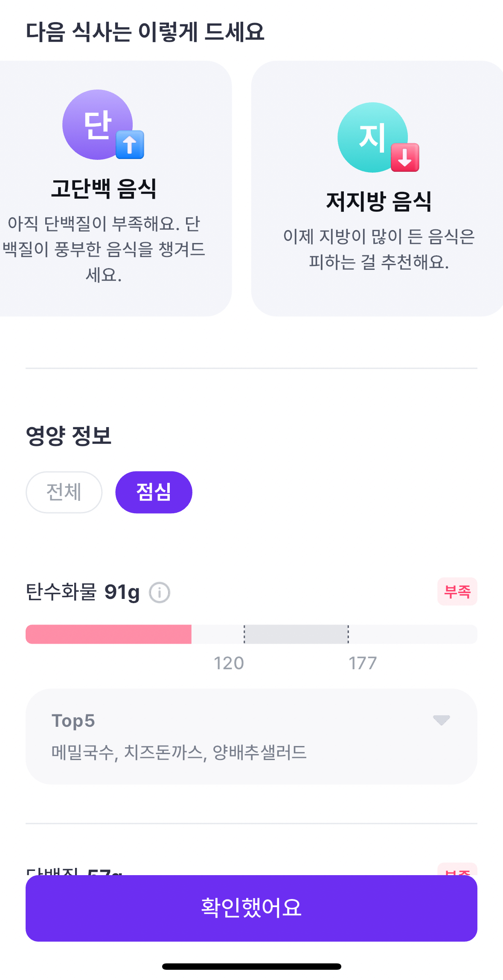This screenshot has height=980, width=503.
Task: Tap the teal 지 fat icon
Action: [x=372, y=137]
